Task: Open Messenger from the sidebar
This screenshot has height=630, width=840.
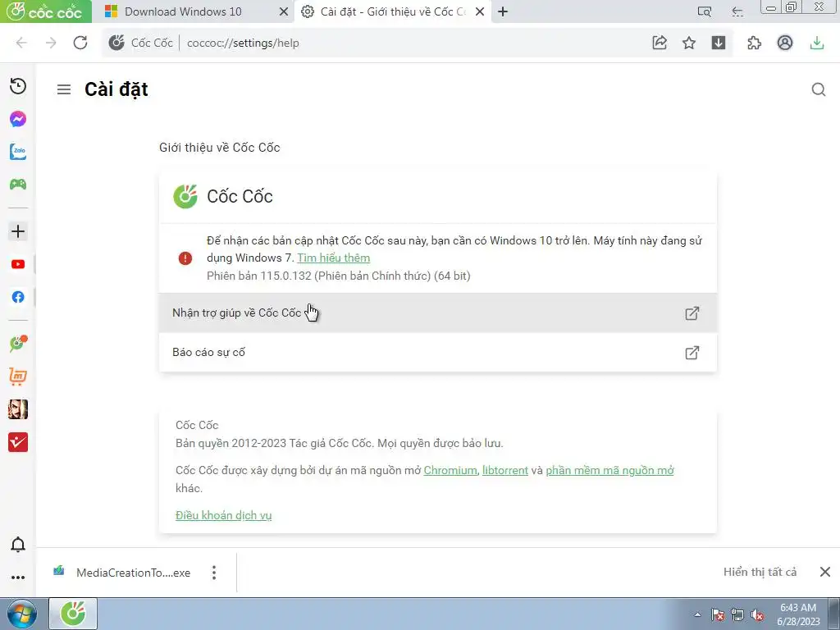Action: point(18,119)
